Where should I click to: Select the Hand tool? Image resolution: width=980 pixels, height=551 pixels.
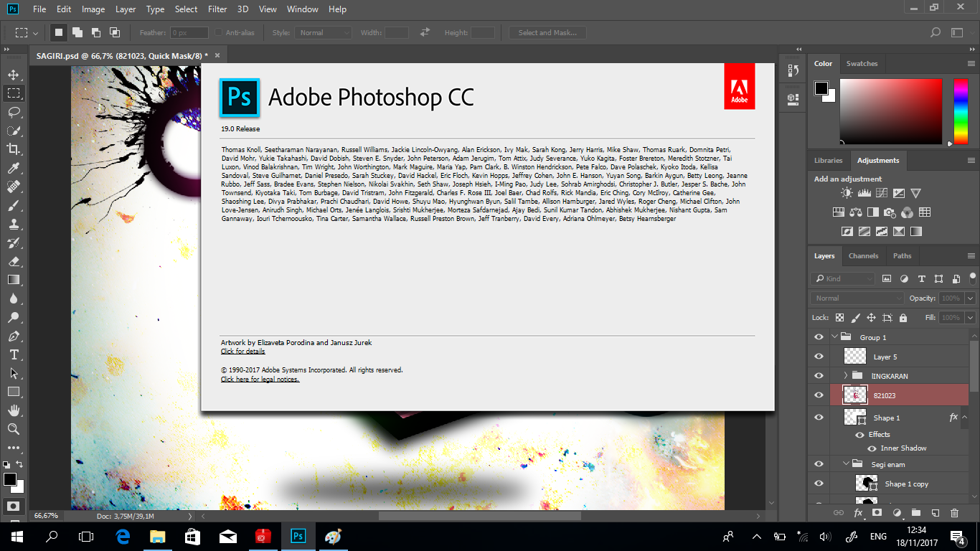tap(13, 410)
